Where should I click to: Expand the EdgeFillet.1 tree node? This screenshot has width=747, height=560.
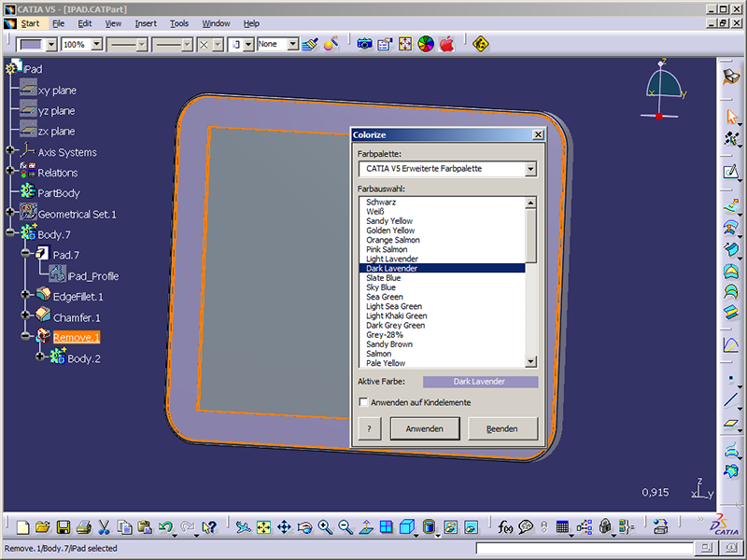pos(25,294)
